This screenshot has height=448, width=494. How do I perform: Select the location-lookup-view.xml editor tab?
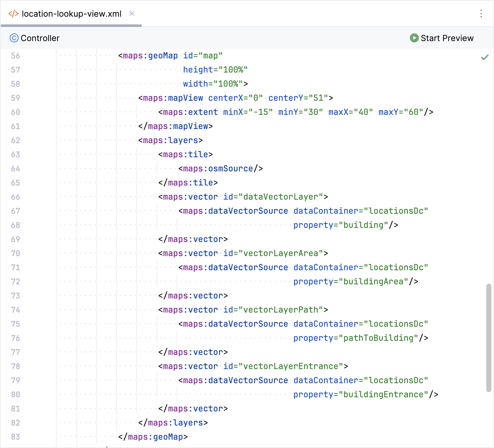pos(71,14)
